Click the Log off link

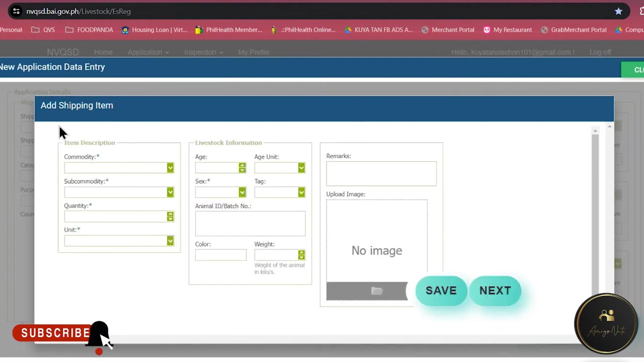click(x=600, y=52)
